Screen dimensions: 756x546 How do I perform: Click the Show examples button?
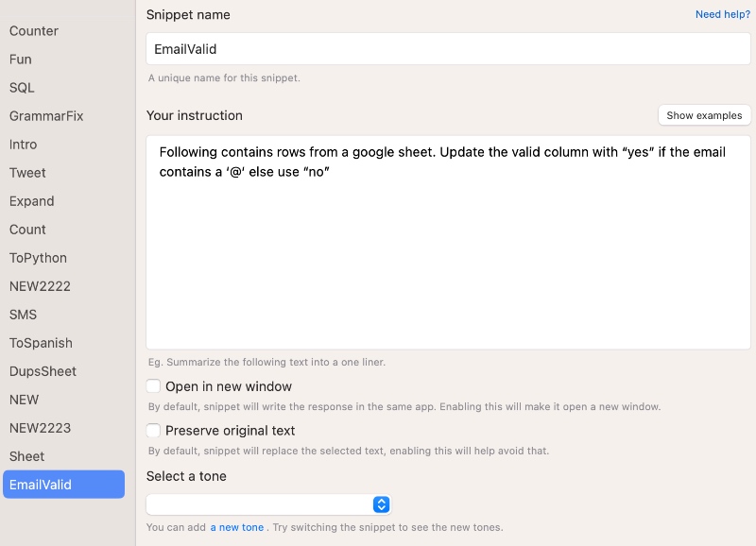704,115
